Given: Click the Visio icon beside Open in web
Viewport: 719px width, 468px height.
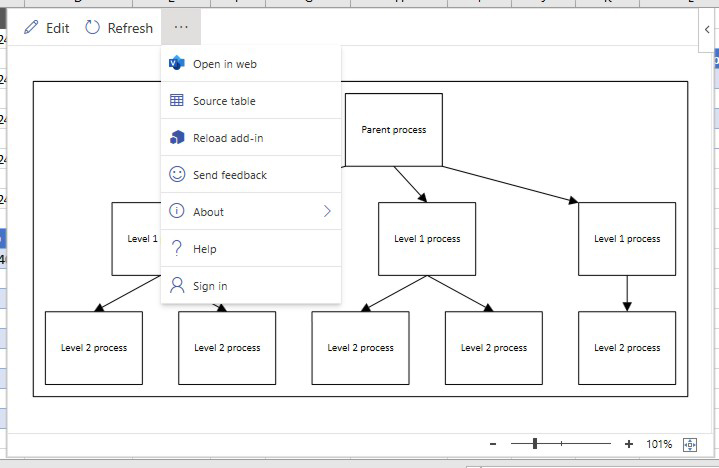Looking at the screenshot, I should pyautogui.click(x=177, y=63).
